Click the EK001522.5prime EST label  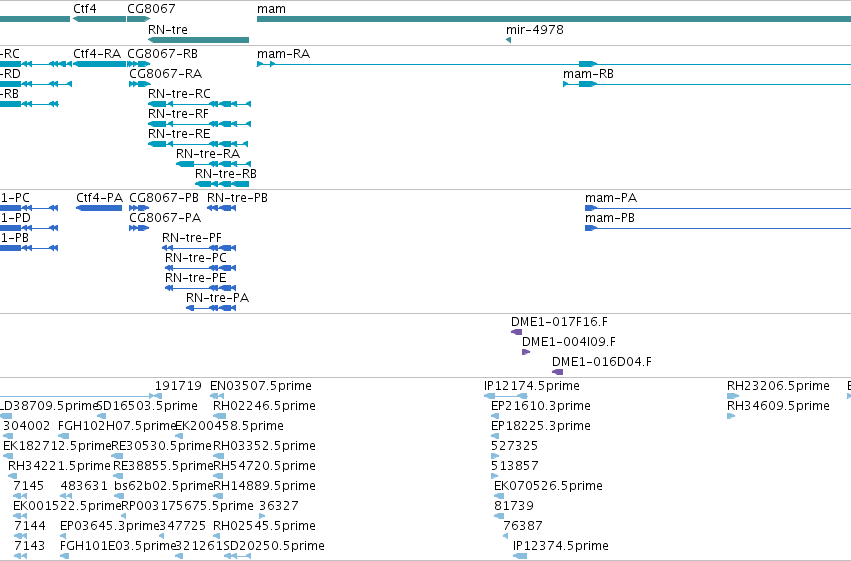point(67,506)
